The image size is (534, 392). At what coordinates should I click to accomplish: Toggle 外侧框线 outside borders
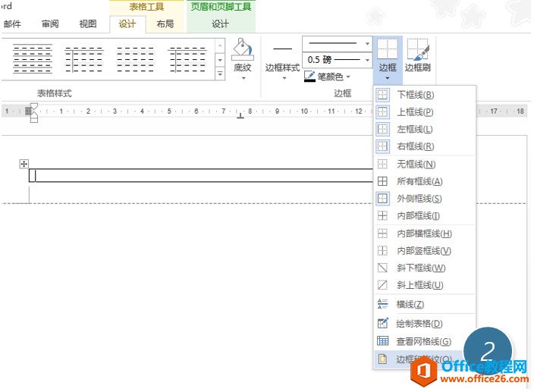point(419,199)
